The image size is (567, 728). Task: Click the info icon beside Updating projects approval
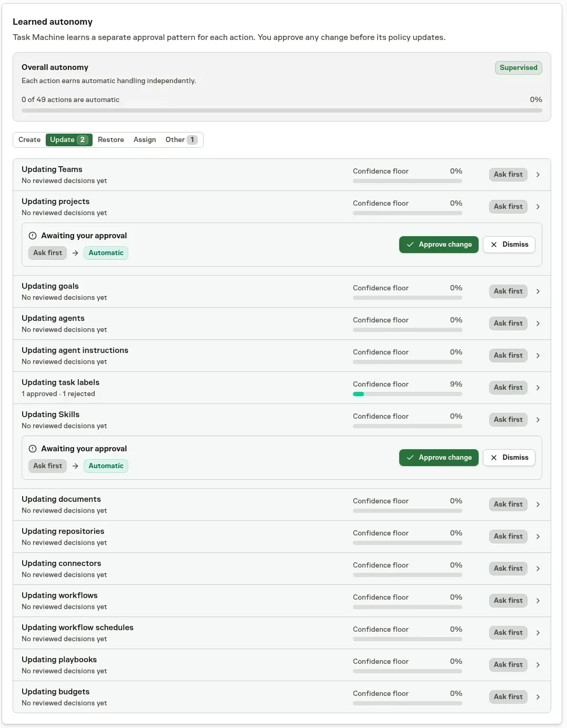[33, 236]
